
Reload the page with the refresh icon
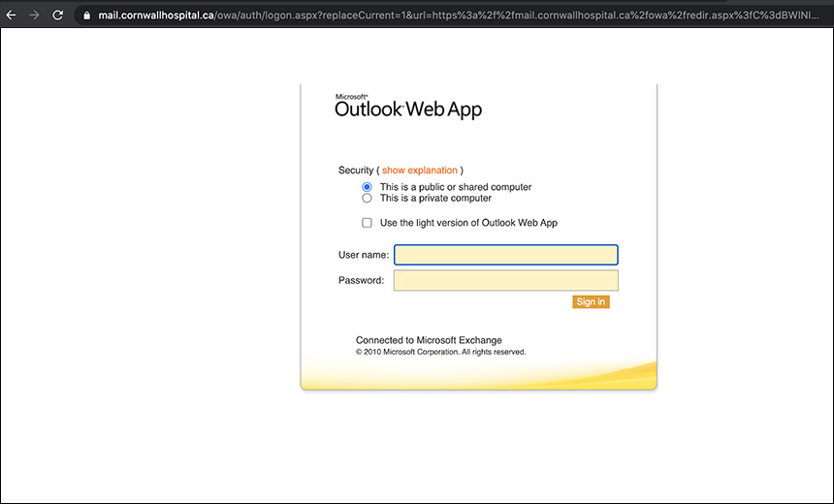coord(58,16)
